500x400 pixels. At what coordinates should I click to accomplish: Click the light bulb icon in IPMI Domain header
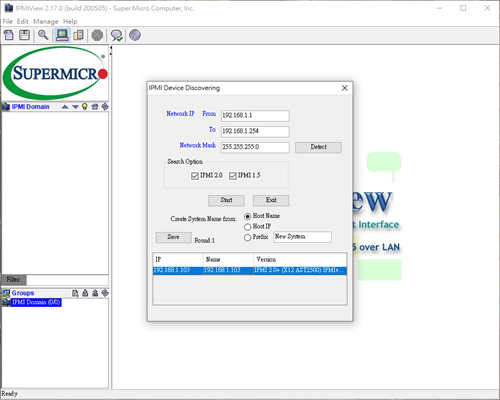coord(85,107)
